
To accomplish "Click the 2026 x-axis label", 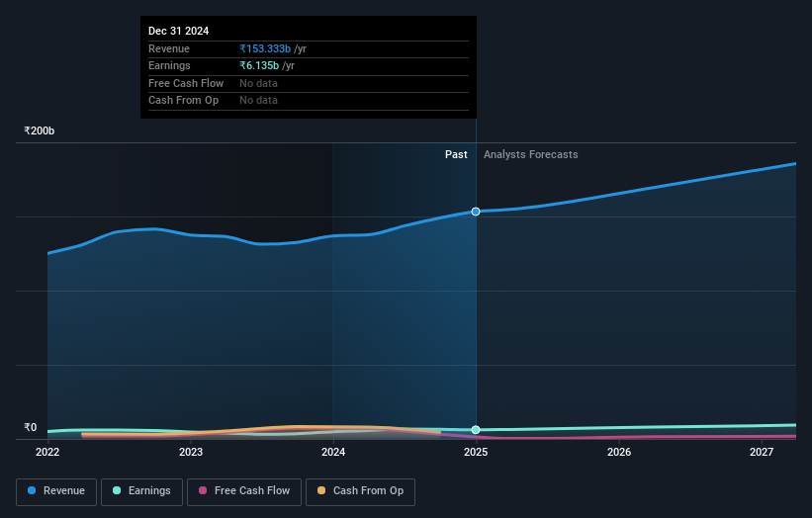I will (x=619, y=453).
